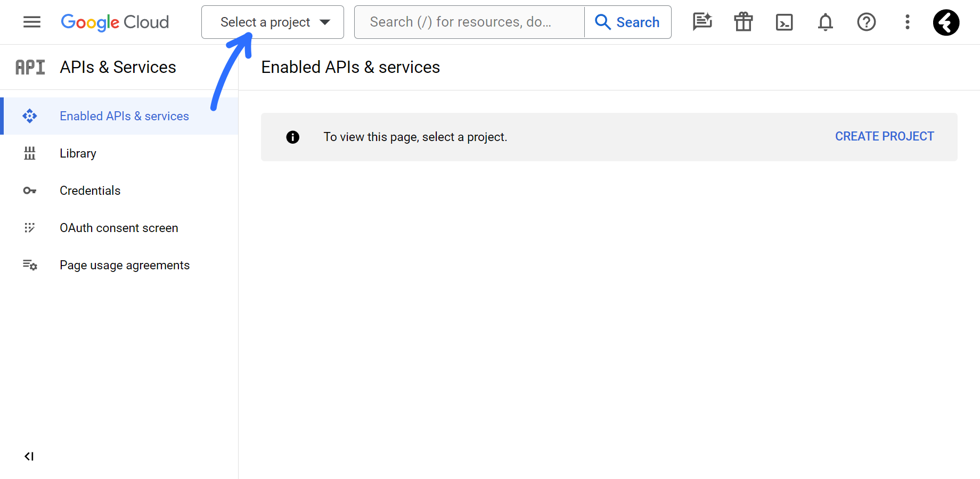Image resolution: width=980 pixels, height=479 pixels.
Task: Click the Library grid icon
Action: coord(30,153)
